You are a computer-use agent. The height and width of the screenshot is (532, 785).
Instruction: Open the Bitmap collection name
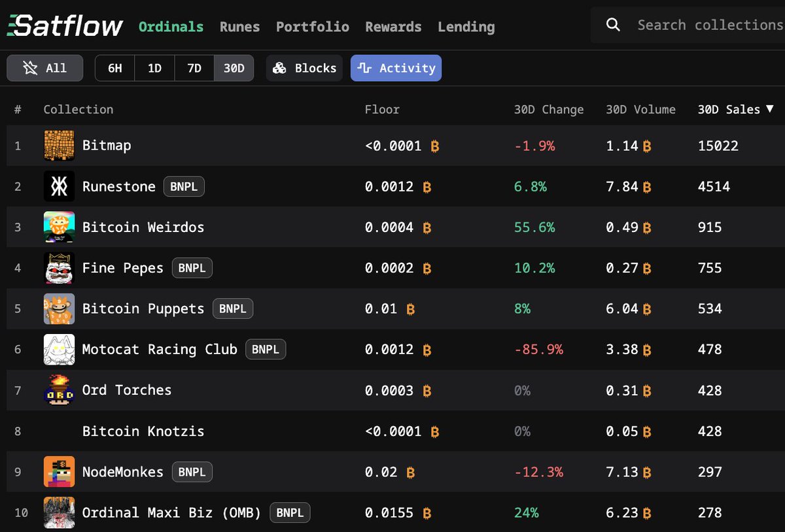[x=107, y=145]
